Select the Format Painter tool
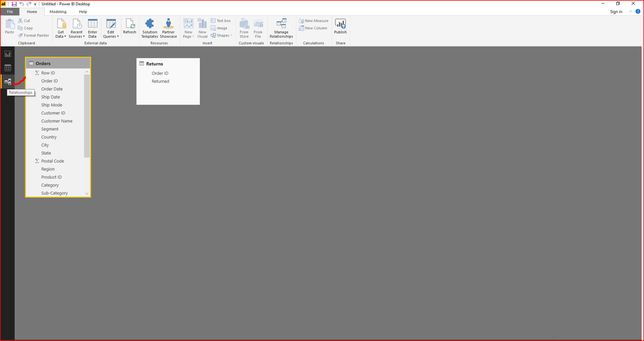Screen dimensions: 644x341 tap(33, 35)
